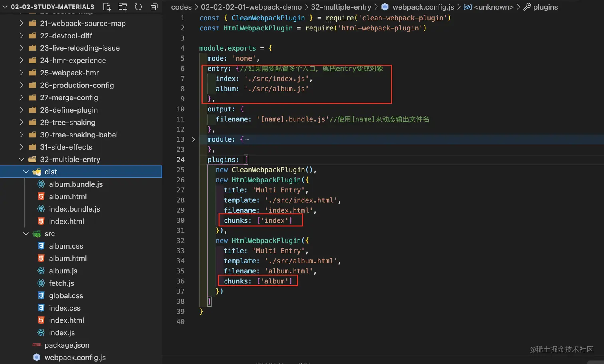Expand the 23-live-reloading-issue folder chevron
The height and width of the screenshot is (364, 604).
[x=21, y=48]
